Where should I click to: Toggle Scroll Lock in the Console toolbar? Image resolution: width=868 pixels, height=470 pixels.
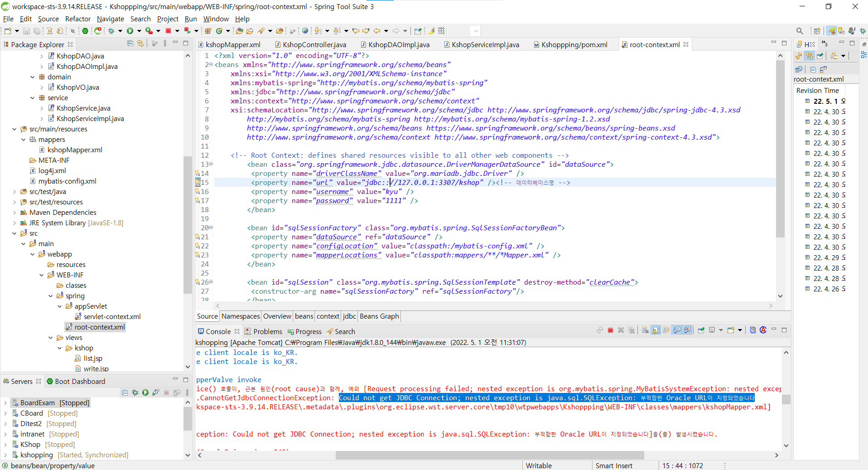point(656,330)
